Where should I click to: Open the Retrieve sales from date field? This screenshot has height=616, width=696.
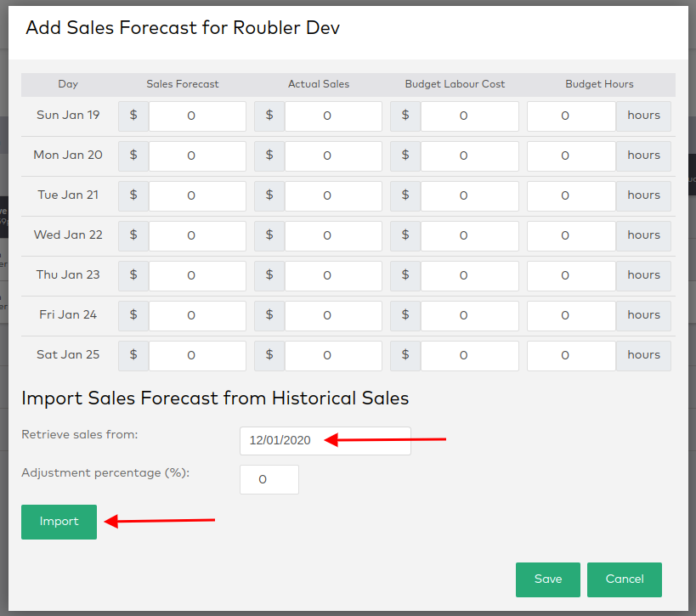[x=325, y=440]
